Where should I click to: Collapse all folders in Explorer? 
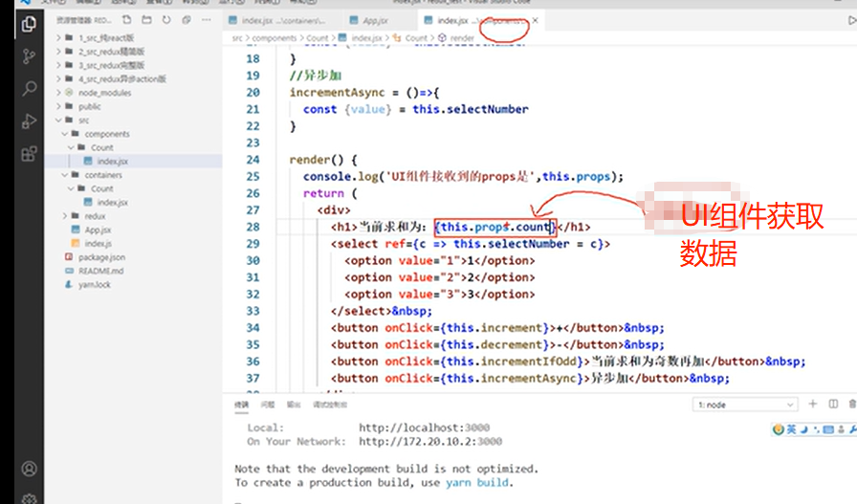tap(187, 20)
